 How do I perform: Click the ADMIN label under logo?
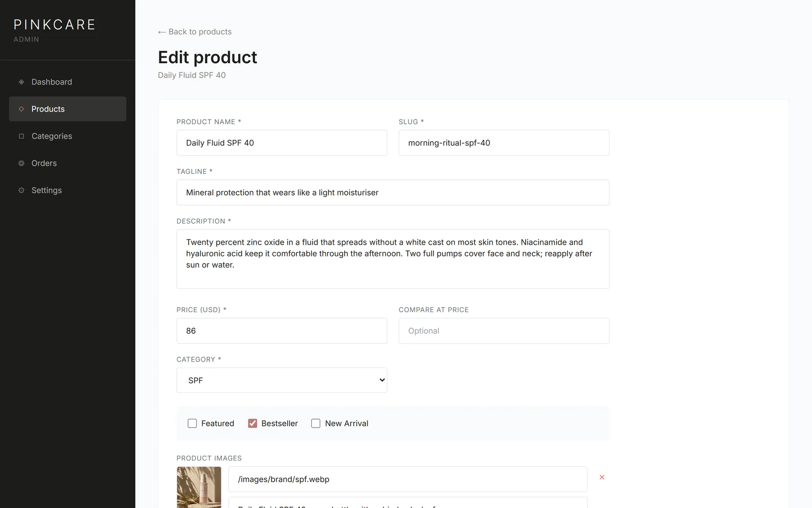26,39
